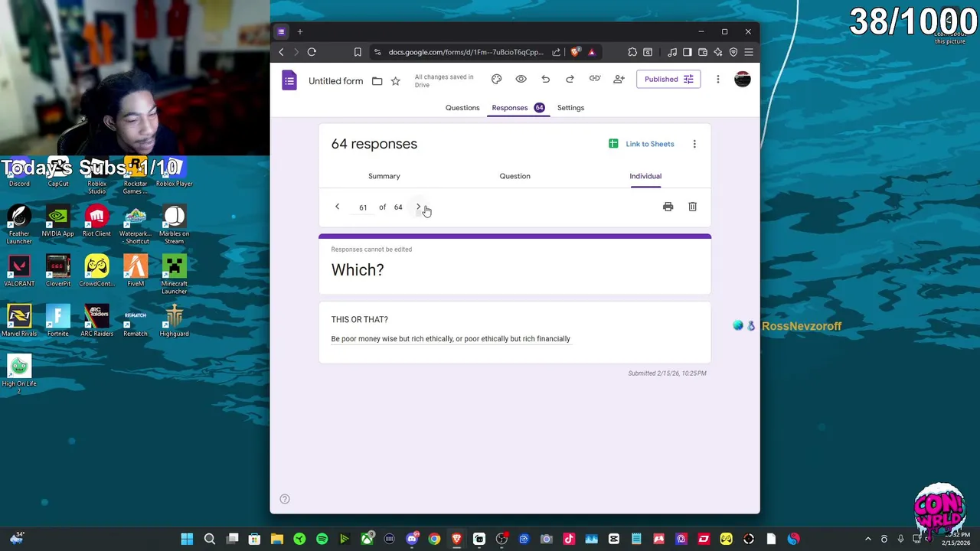
Task: Copy responder link with the chain icon
Action: coord(594,79)
